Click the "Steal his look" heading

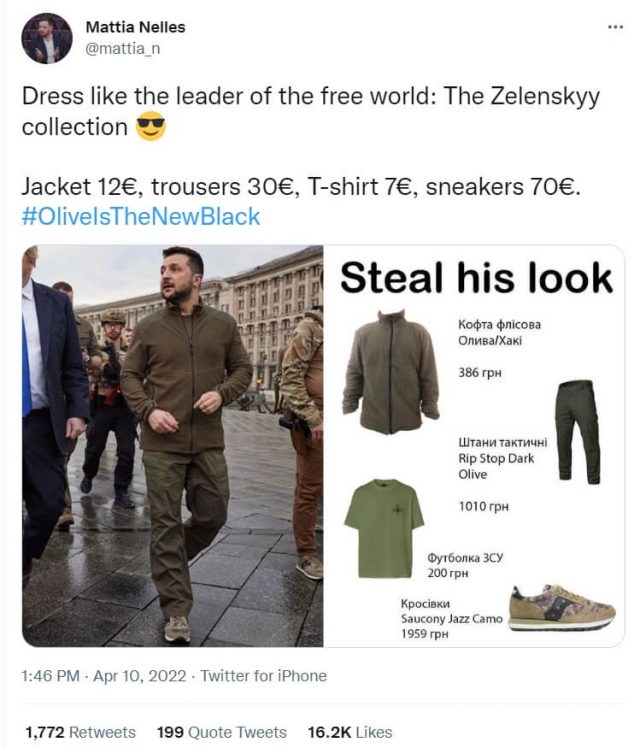point(475,277)
